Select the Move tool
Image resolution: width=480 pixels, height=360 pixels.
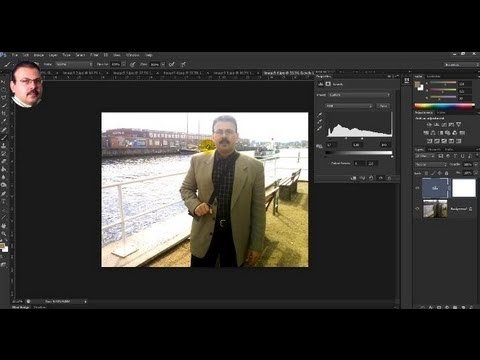click(x=4, y=82)
